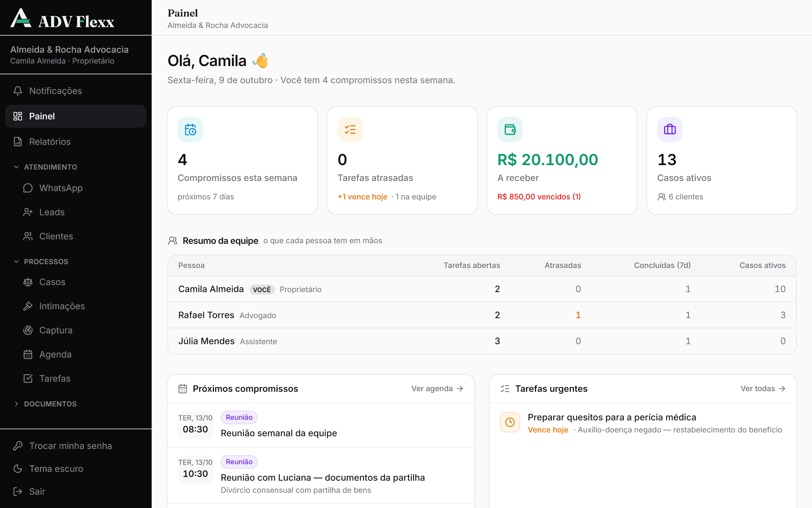Click the Captura radar icon

(28, 330)
